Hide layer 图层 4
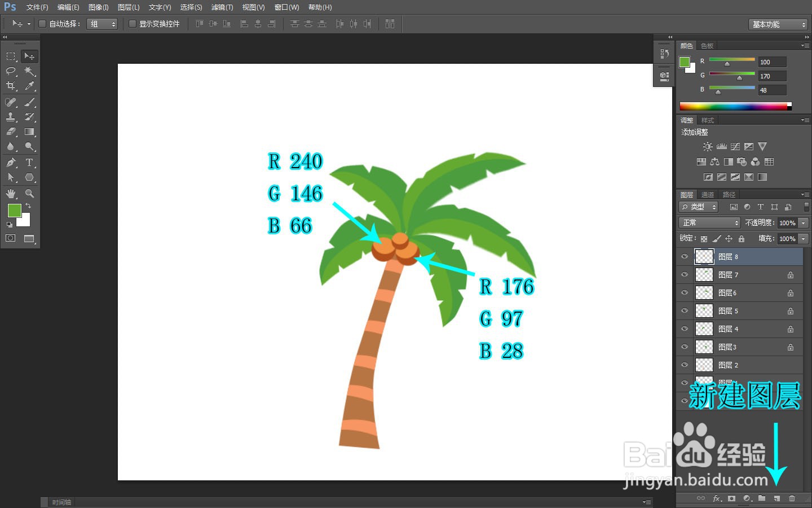Viewport: 812px width, 508px height. [x=685, y=329]
